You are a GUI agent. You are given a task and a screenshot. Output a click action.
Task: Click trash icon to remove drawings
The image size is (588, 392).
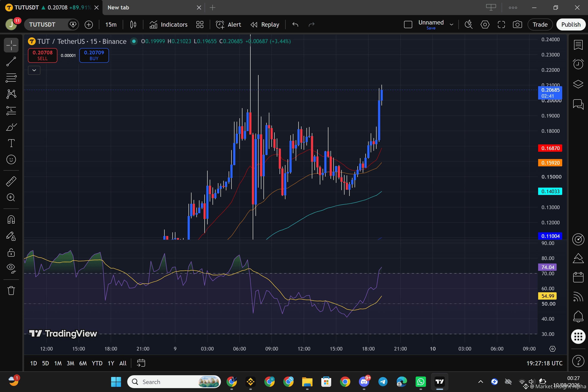(x=11, y=291)
